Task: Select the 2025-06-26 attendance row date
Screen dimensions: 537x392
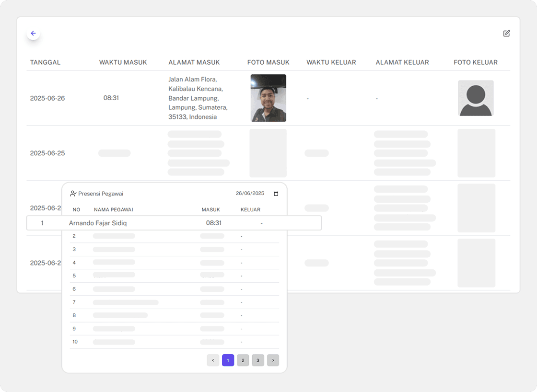Action: 47,98
